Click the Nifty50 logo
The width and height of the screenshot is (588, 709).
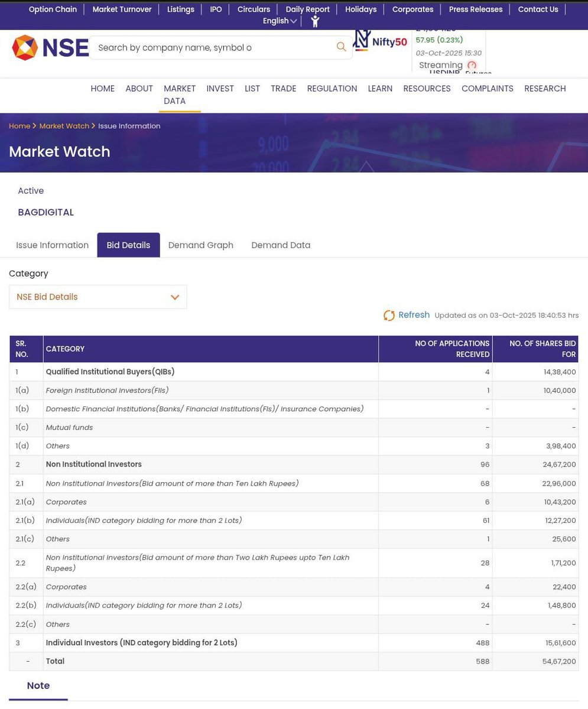tap(380, 40)
